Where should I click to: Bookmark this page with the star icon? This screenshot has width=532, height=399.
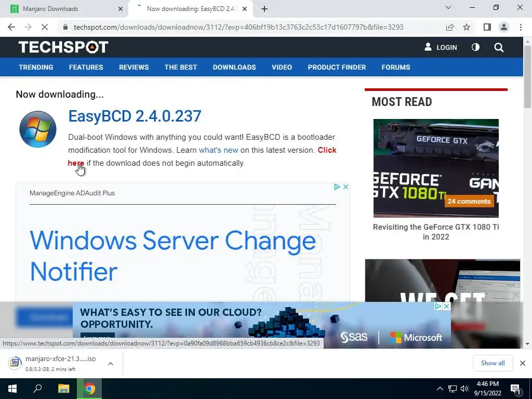point(467,27)
